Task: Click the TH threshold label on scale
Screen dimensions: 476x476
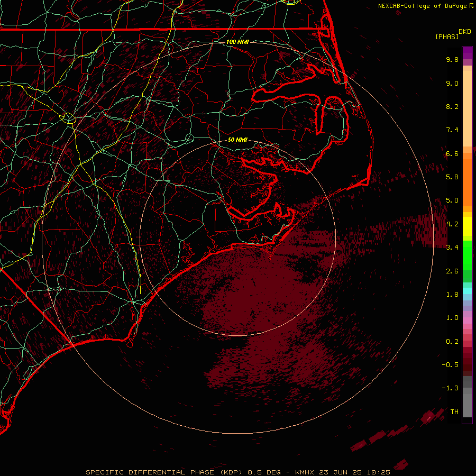Action: click(454, 411)
